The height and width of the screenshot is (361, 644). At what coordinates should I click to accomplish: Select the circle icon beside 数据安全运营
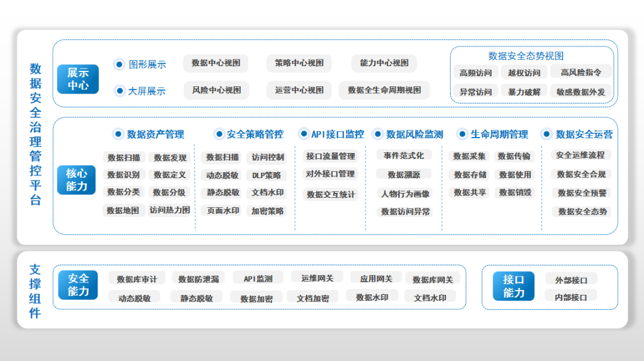(x=546, y=134)
